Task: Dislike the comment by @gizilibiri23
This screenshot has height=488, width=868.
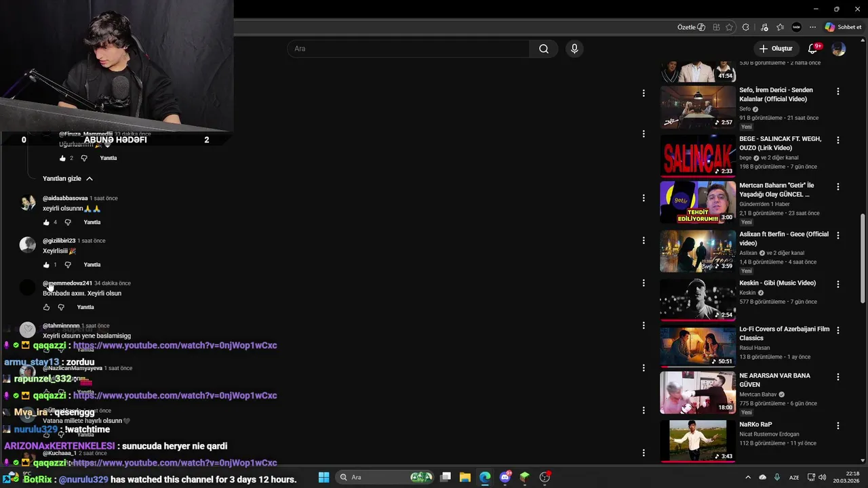Action: click(x=68, y=265)
